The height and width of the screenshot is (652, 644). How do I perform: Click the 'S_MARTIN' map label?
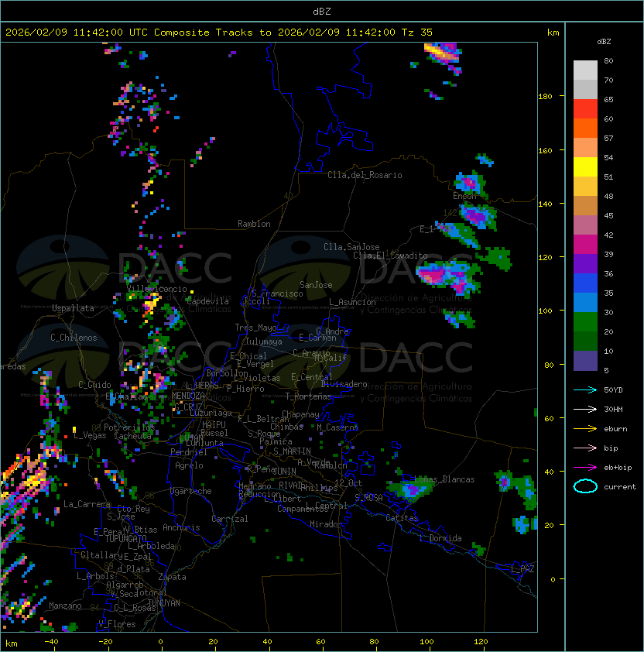point(292,451)
